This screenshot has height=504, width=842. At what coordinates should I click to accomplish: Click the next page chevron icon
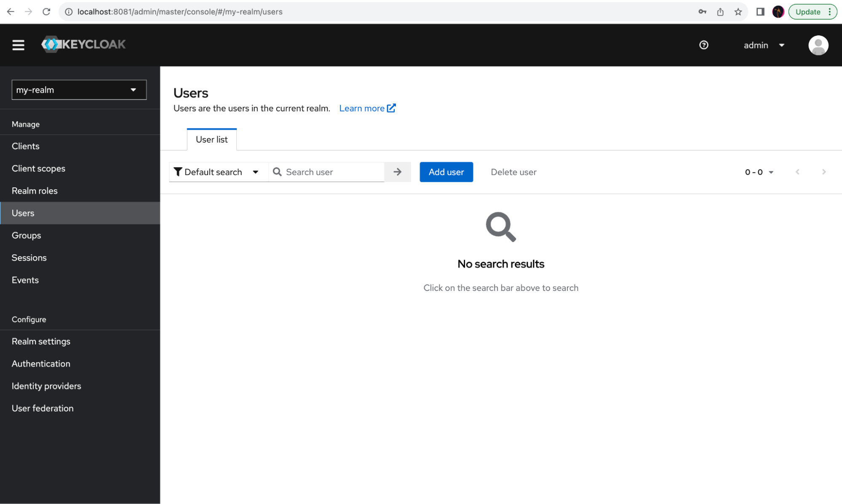click(x=824, y=172)
